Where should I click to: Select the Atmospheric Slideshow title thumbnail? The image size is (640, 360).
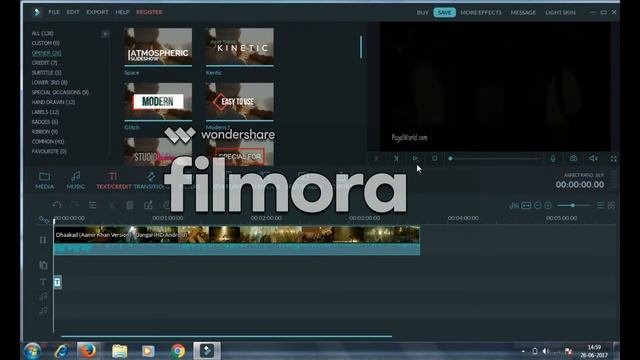158,46
